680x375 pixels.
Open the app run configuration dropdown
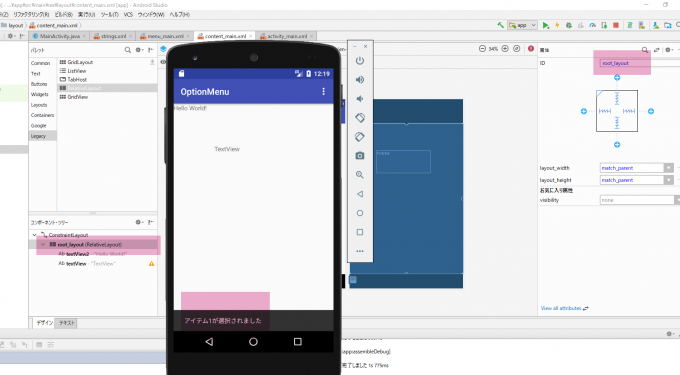pos(523,26)
